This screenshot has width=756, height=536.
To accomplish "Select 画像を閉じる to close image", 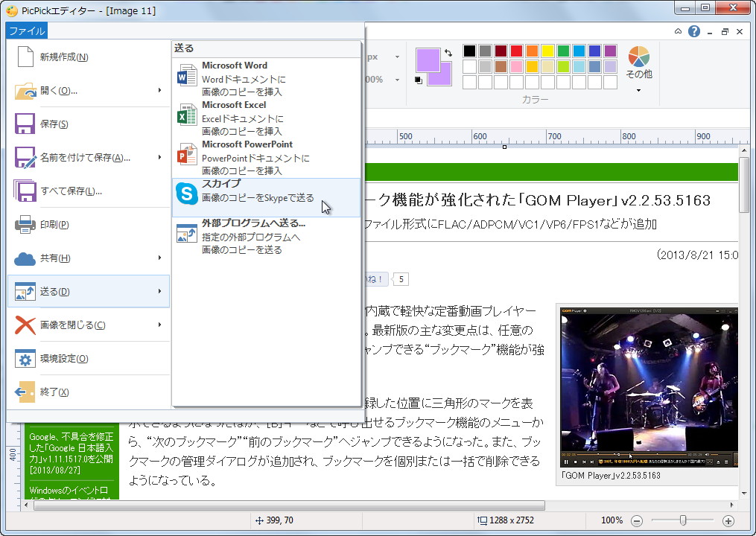I will tap(74, 325).
